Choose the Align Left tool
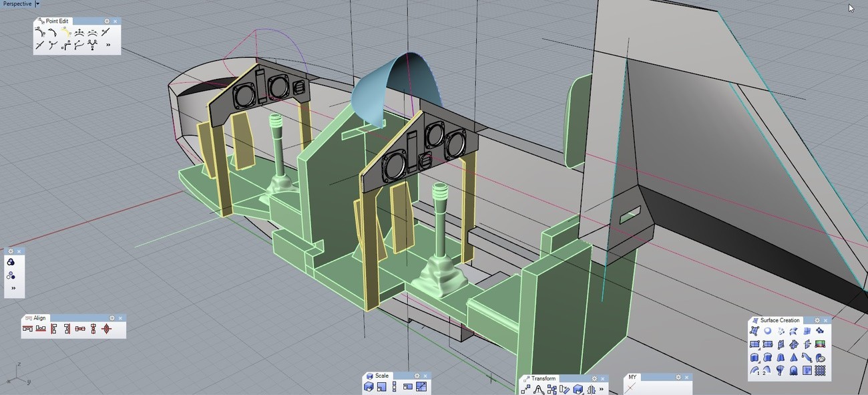Screen dimensions: 868x395 tap(54, 329)
